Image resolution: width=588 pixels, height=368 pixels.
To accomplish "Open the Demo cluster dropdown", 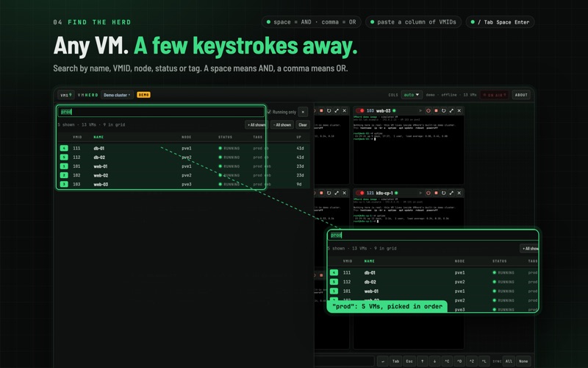I will 117,95.
